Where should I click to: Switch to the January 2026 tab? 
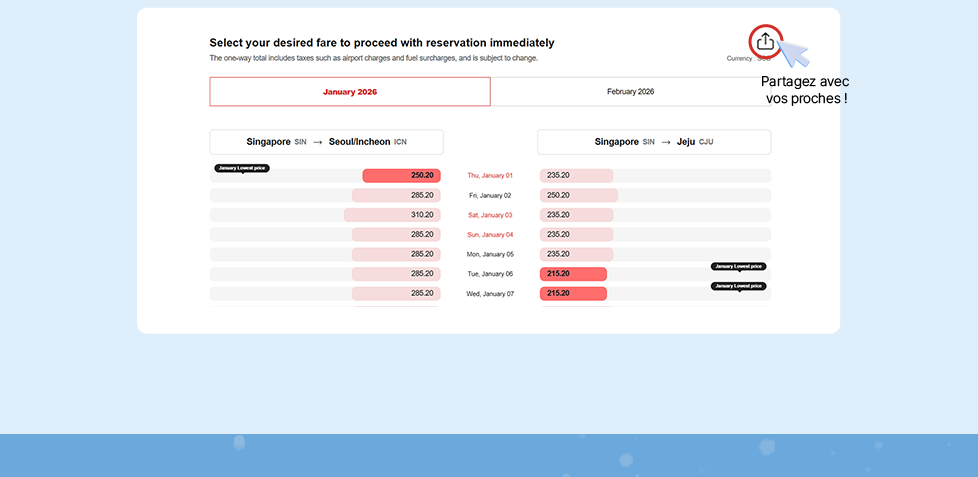pos(350,92)
